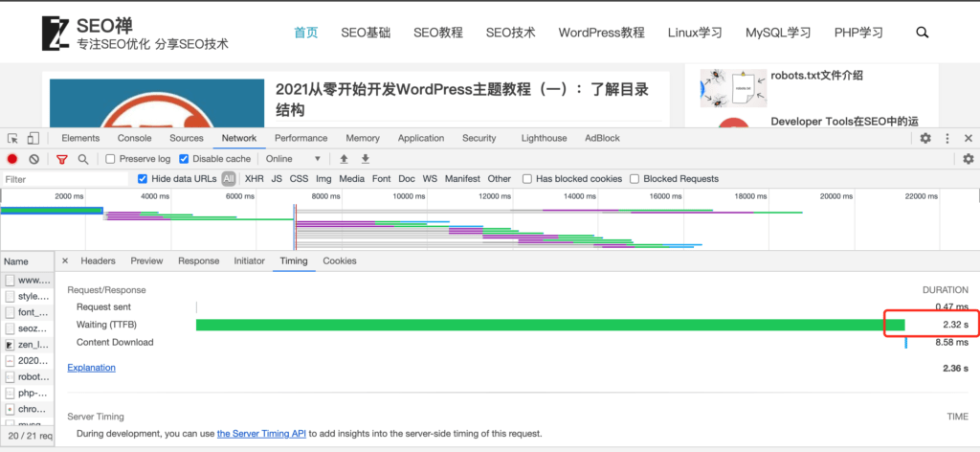Open network search with magnifier icon

(83, 159)
